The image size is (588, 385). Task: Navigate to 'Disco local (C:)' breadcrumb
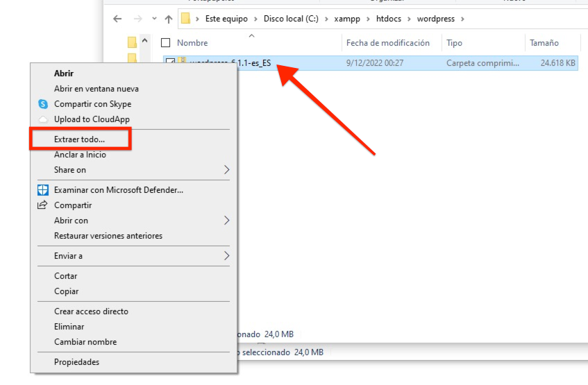click(291, 19)
